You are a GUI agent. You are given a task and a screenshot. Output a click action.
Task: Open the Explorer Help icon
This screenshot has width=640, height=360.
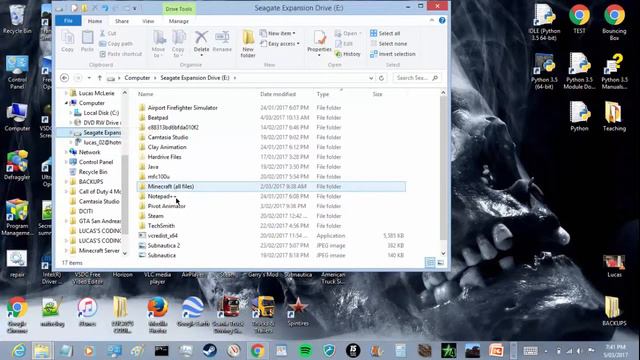pyautogui.click(x=442, y=20)
